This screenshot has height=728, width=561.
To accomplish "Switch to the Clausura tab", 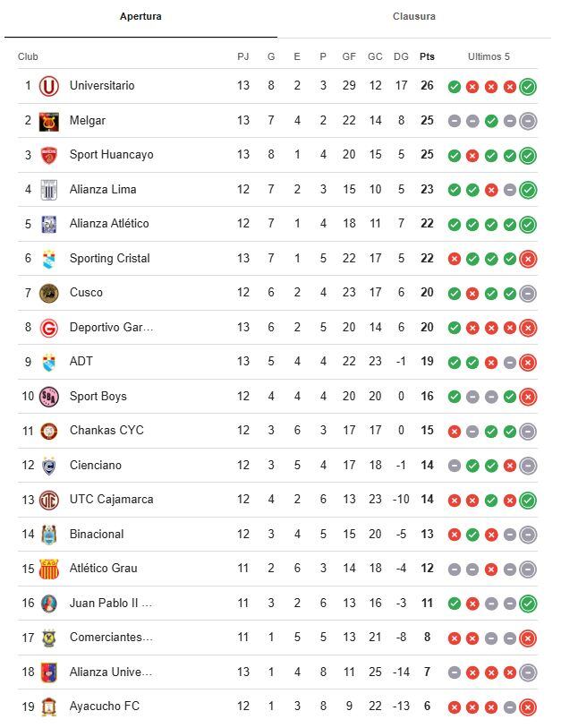I will 414,17.
